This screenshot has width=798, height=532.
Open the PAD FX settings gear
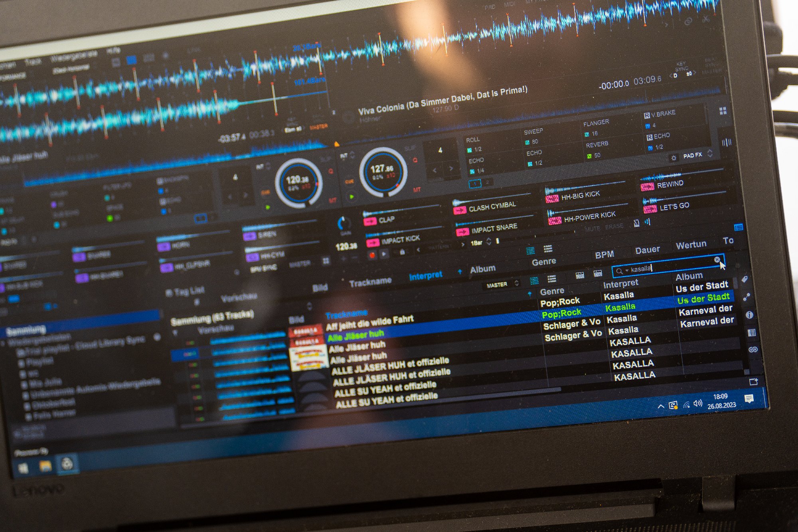(674, 158)
